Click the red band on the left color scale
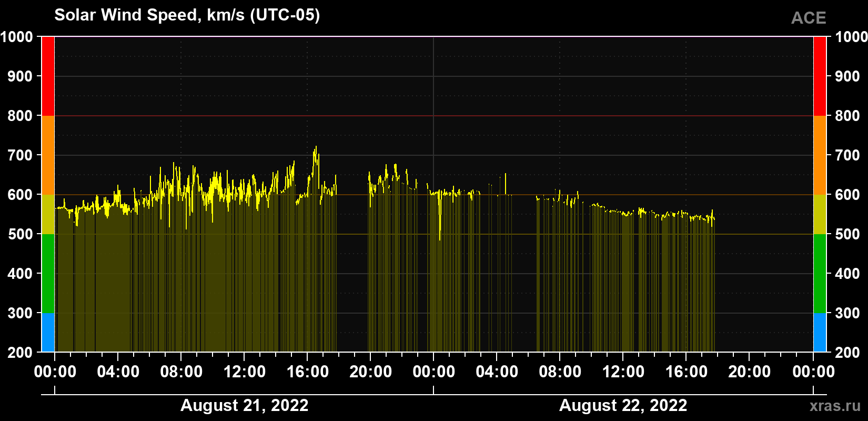The image size is (868, 421). (48, 76)
